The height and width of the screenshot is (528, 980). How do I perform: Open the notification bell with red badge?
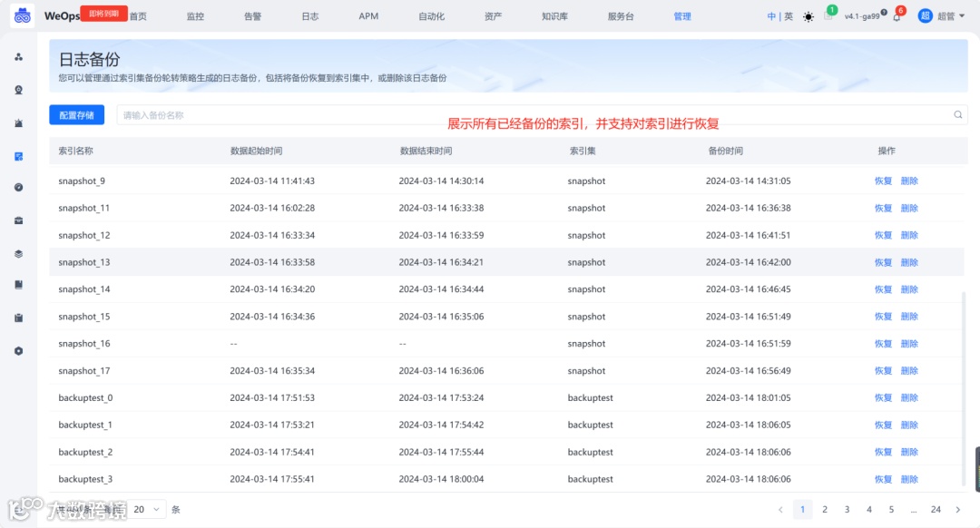coord(897,15)
